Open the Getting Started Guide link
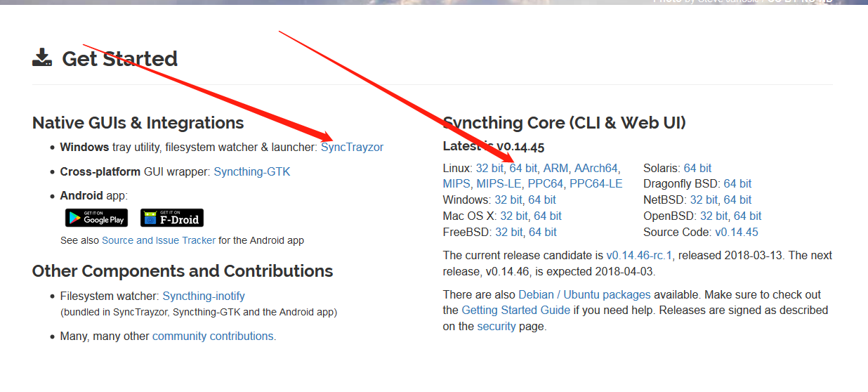The image size is (868, 392). pyautogui.click(x=516, y=311)
